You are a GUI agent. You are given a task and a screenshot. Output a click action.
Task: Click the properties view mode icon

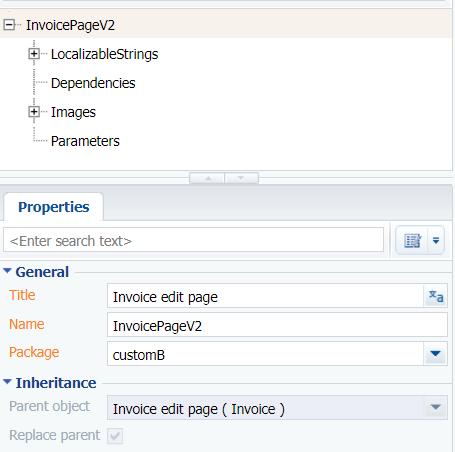click(x=412, y=240)
